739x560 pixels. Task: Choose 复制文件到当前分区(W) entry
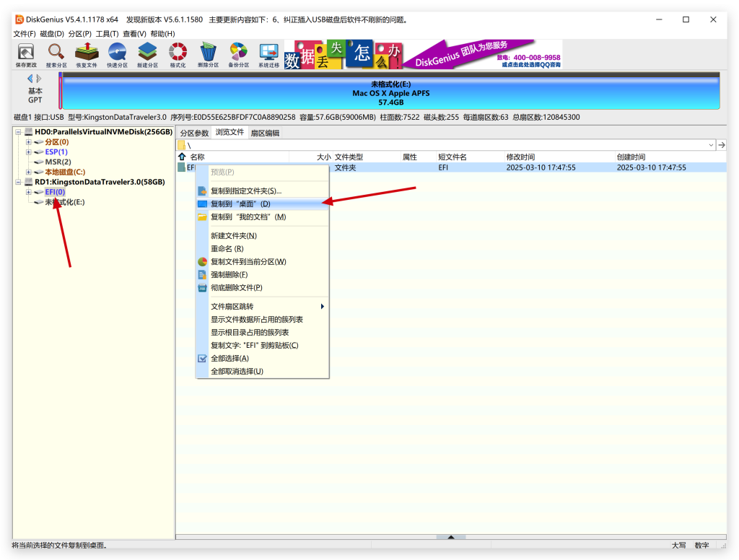tap(263, 262)
